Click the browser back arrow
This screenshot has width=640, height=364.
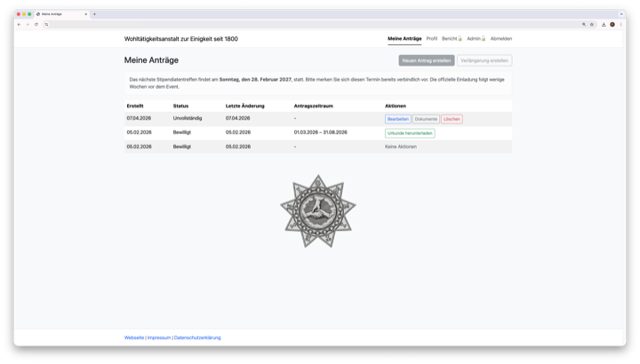(x=20, y=24)
